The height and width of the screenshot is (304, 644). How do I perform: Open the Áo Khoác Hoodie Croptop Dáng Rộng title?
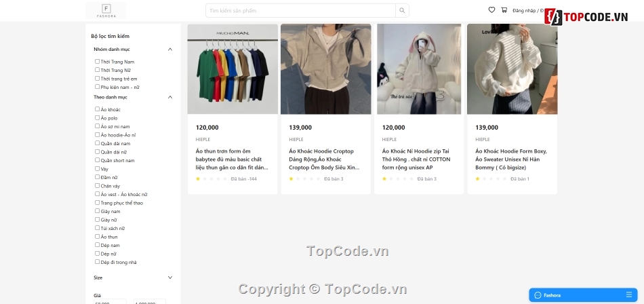[x=325, y=159]
